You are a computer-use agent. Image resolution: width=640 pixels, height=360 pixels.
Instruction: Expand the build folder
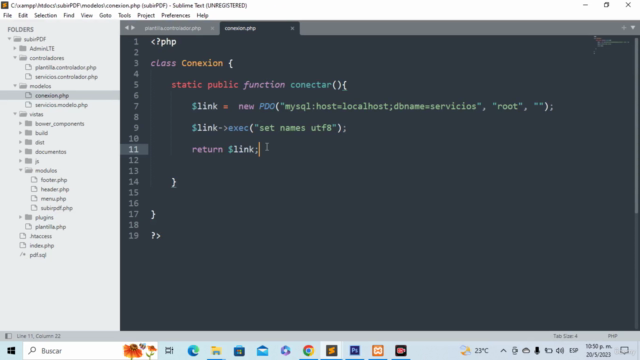(x=20, y=133)
